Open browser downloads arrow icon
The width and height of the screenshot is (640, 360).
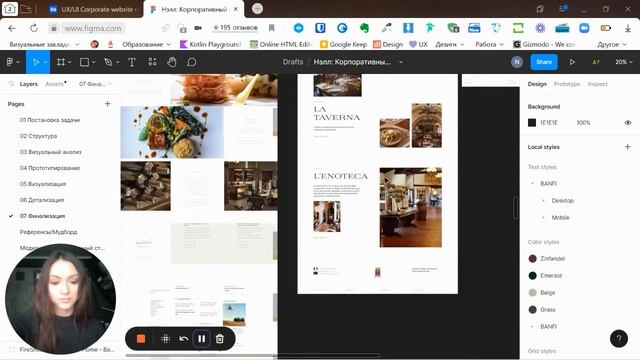628,28
